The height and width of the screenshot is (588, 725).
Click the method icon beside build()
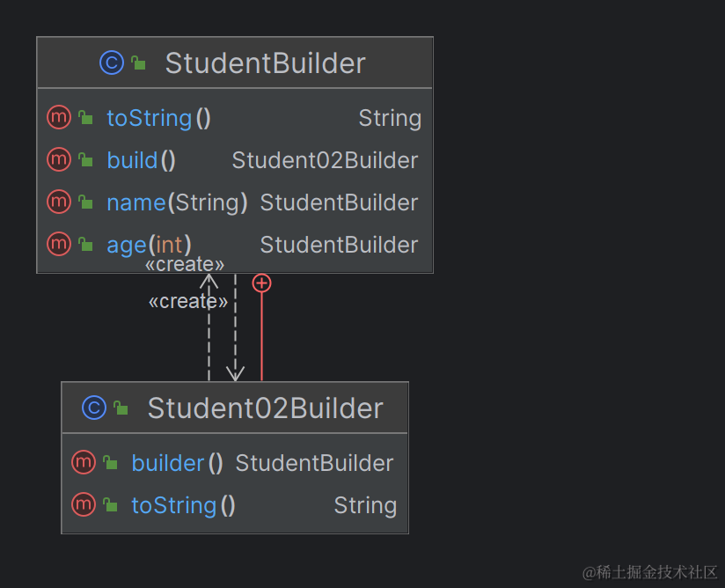[59, 159]
